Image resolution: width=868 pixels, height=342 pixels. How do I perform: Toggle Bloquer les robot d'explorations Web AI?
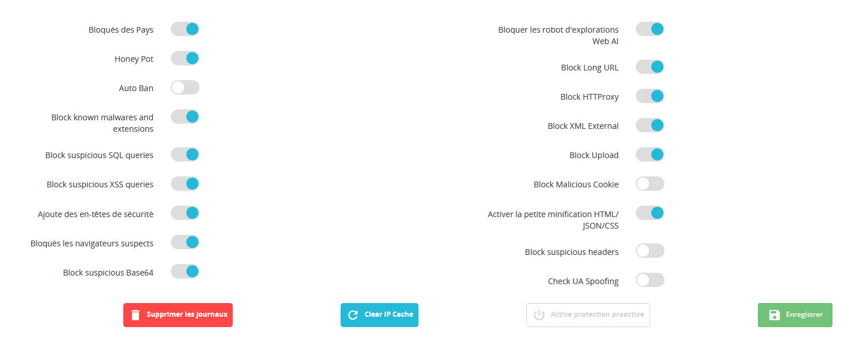(x=650, y=29)
